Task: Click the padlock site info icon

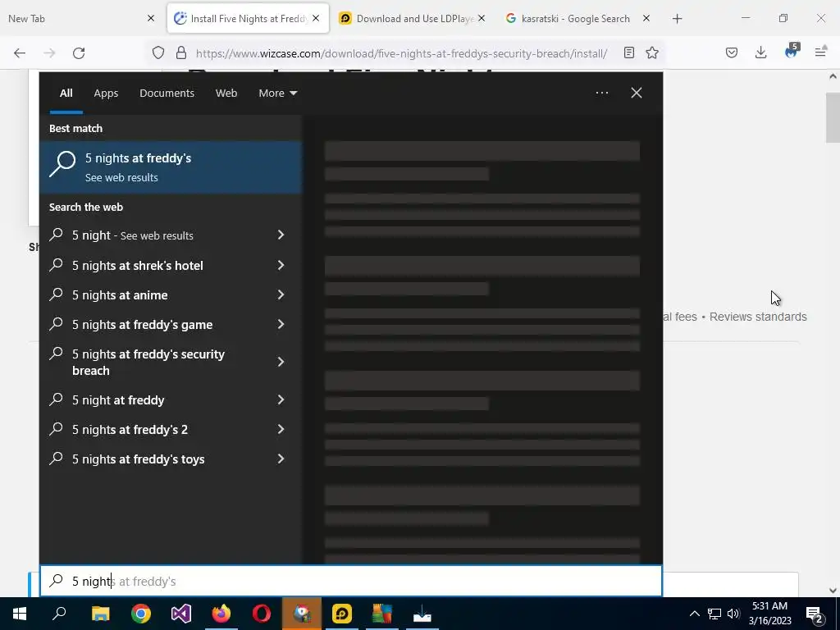Action: (181, 53)
